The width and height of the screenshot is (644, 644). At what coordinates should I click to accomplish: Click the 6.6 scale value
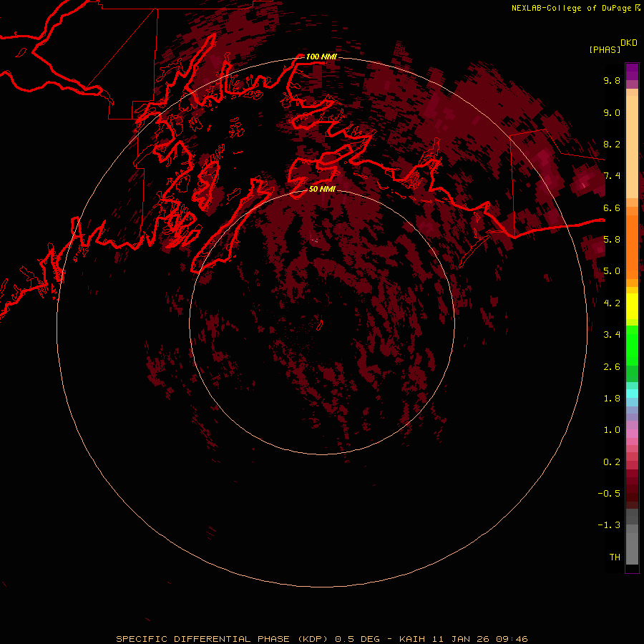pyautogui.click(x=612, y=208)
